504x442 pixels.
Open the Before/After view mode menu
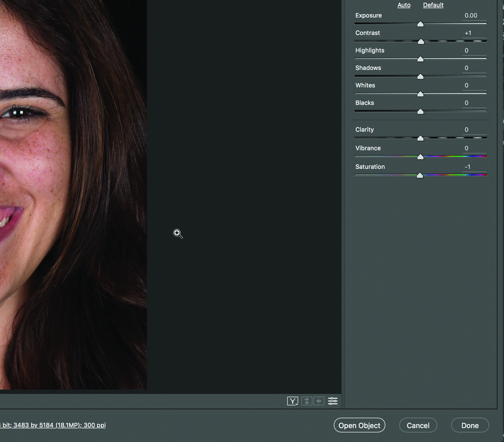292,401
